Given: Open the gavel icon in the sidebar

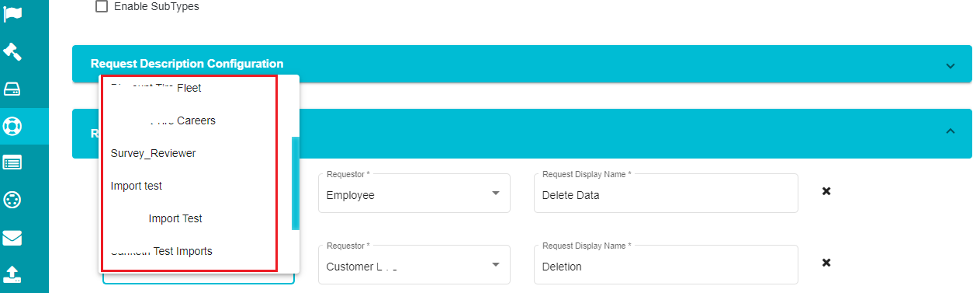Looking at the screenshot, I should coord(12,51).
